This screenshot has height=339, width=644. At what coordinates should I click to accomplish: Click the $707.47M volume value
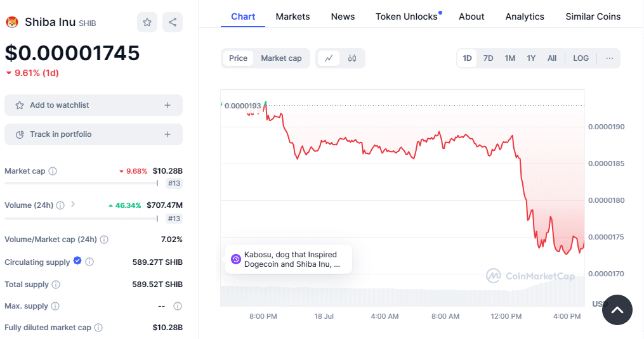(x=165, y=205)
